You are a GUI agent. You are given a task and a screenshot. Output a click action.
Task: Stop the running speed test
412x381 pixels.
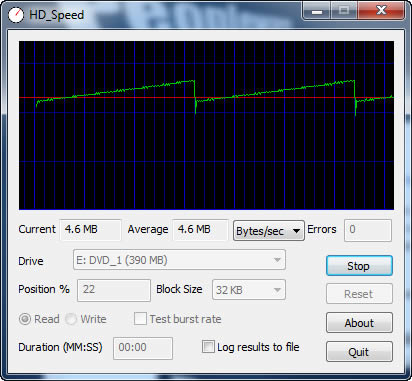pyautogui.click(x=359, y=266)
